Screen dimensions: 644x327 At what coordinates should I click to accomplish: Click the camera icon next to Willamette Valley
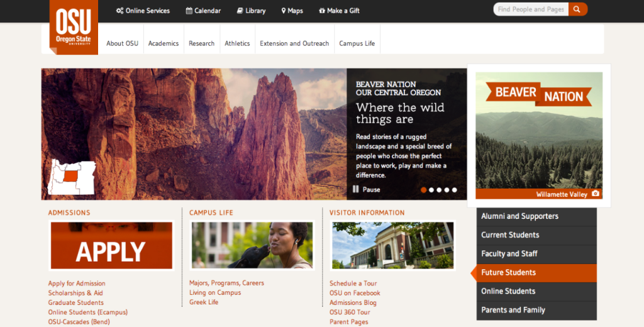coord(595,194)
